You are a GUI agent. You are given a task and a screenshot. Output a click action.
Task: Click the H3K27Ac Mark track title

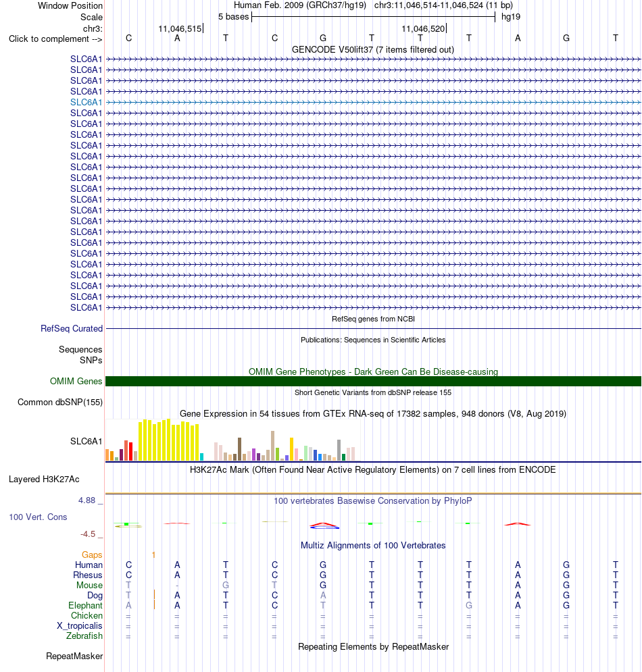tap(372, 469)
